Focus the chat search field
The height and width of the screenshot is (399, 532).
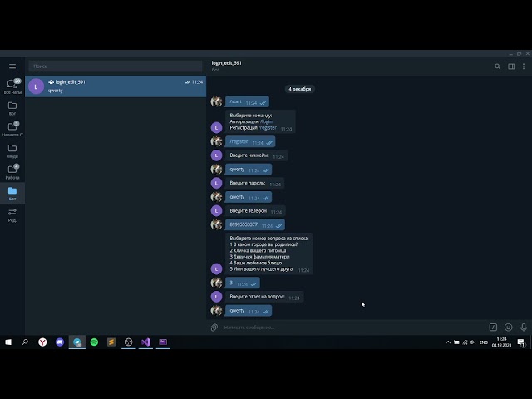coord(116,66)
